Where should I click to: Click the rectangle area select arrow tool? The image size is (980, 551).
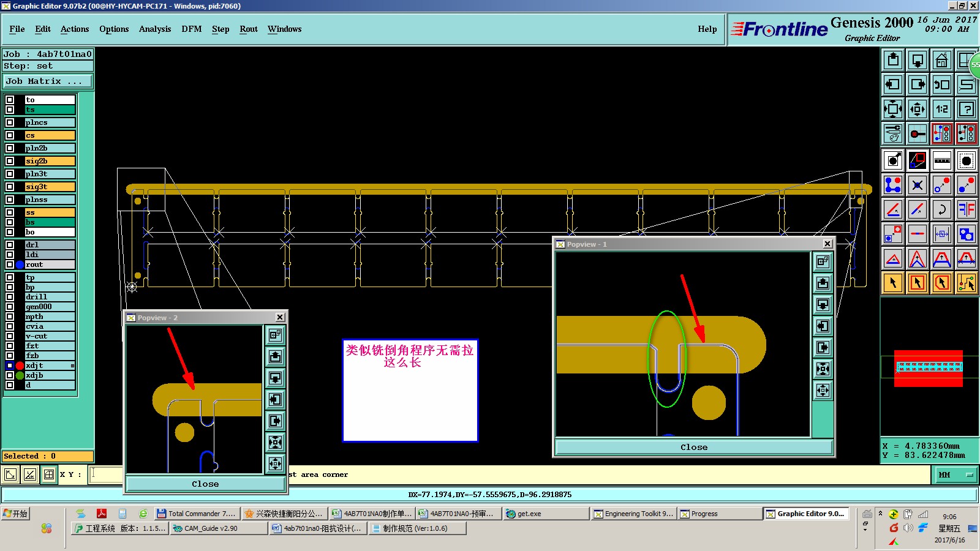(x=918, y=283)
